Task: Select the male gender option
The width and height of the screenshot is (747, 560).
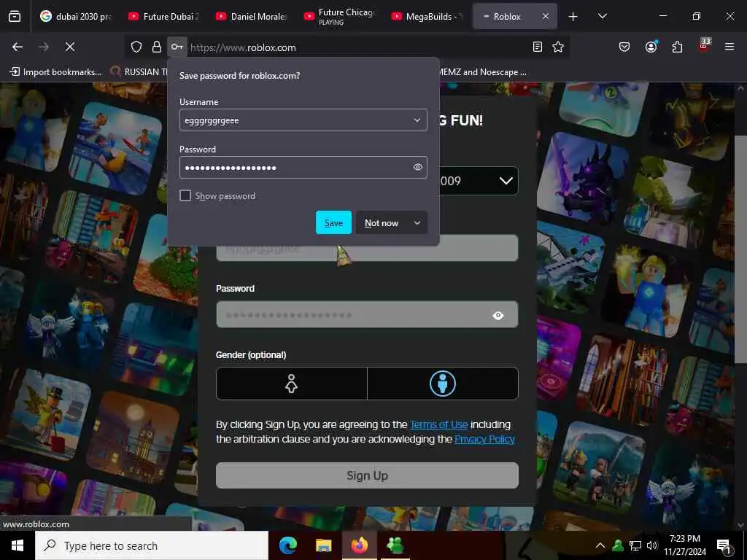Action: coord(443,384)
